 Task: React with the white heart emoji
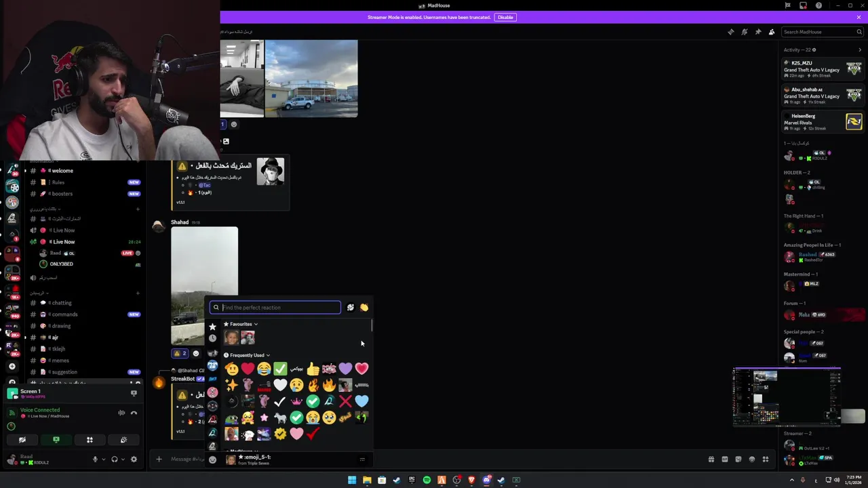280,385
